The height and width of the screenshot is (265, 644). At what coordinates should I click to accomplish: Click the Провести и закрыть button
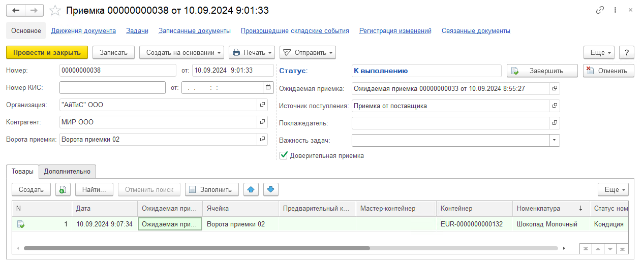tap(47, 52)
